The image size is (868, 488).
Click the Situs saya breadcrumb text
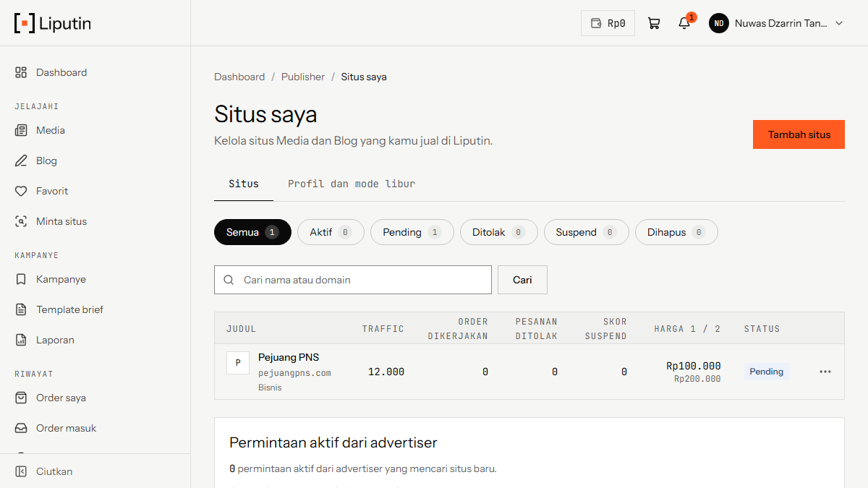(364, 77)
